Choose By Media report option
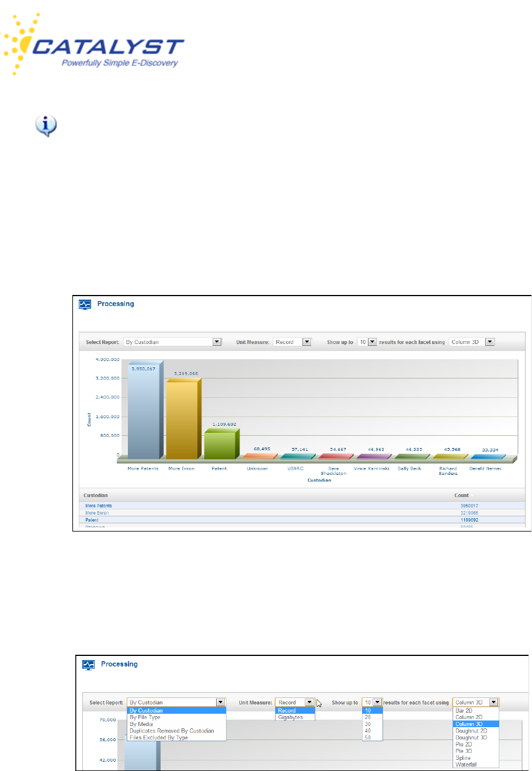This screenshot has width=532, height=771. coord(176,724)
